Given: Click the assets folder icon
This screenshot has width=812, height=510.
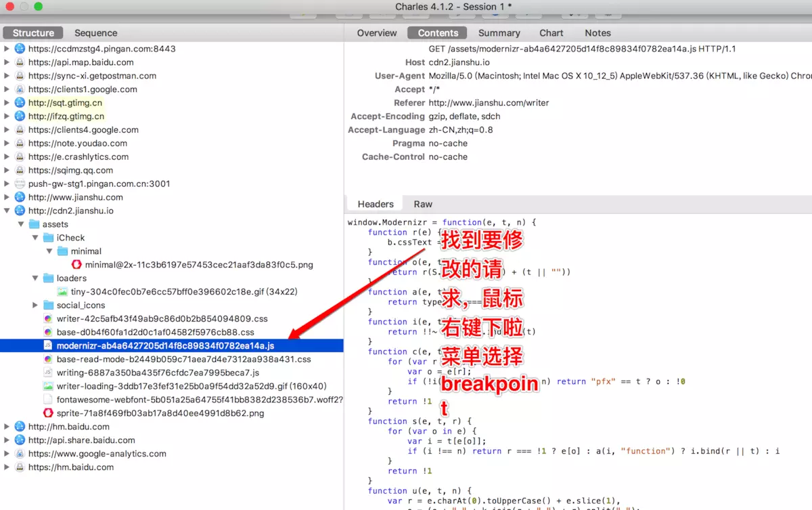Looking at the screenshot, I should 34,224.
